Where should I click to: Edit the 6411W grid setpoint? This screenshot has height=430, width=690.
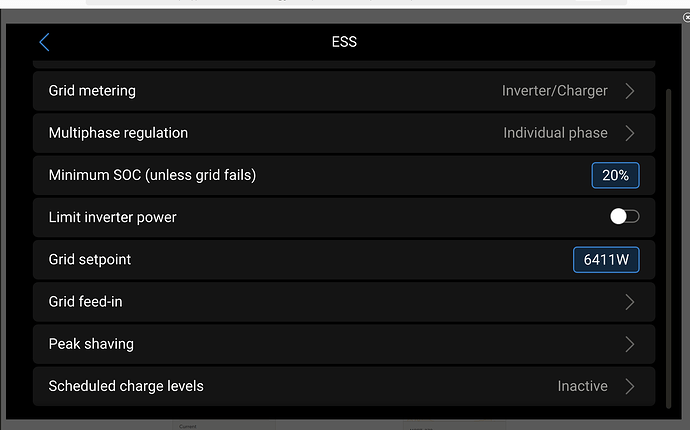pos(606,260)
